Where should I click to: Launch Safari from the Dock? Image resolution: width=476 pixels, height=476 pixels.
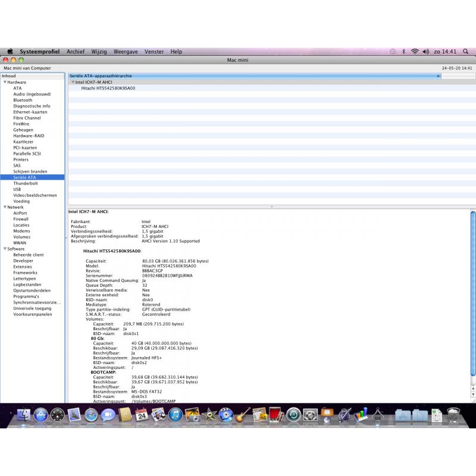point(91,415)
